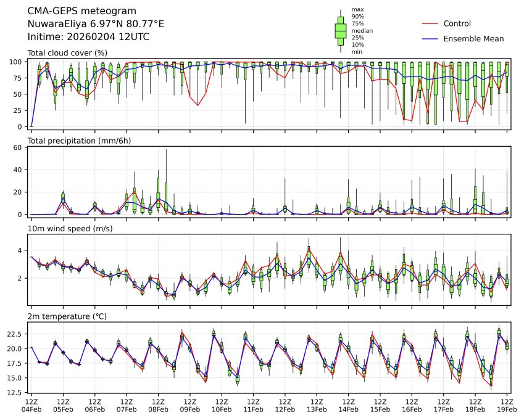Click the 'max' label in box-plot legend

pos(356,9)
